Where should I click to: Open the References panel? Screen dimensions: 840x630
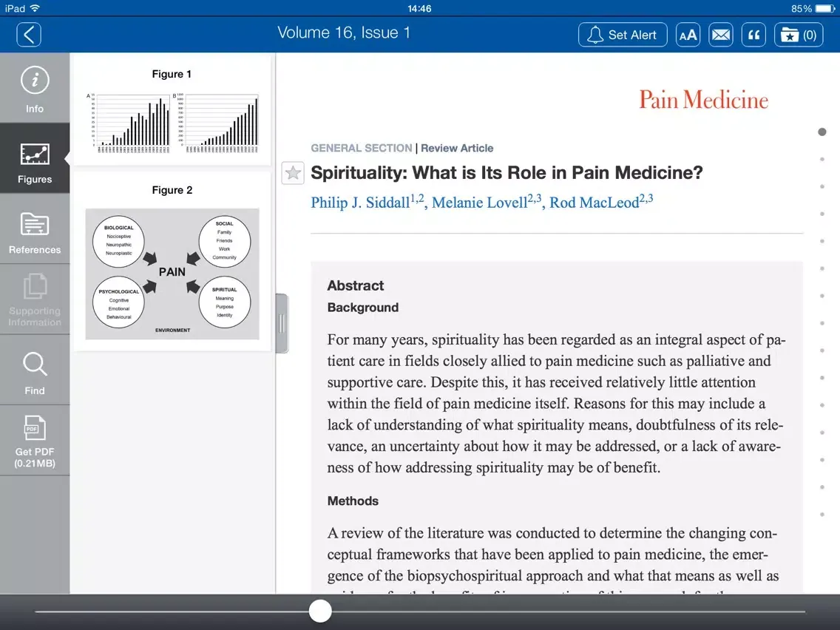tap(34, 229)
